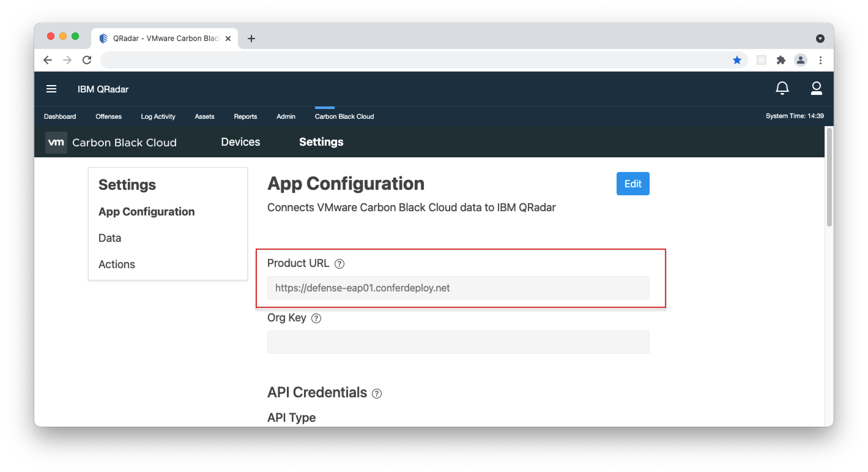
Task: Open the Offenses tab
Action: pos(109,116)
